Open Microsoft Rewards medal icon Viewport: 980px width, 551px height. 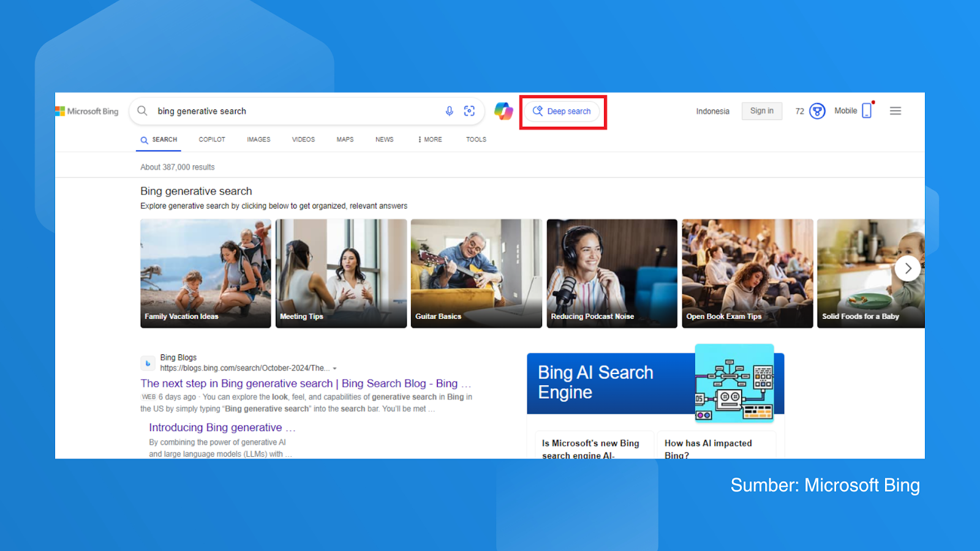coord(817,111)
